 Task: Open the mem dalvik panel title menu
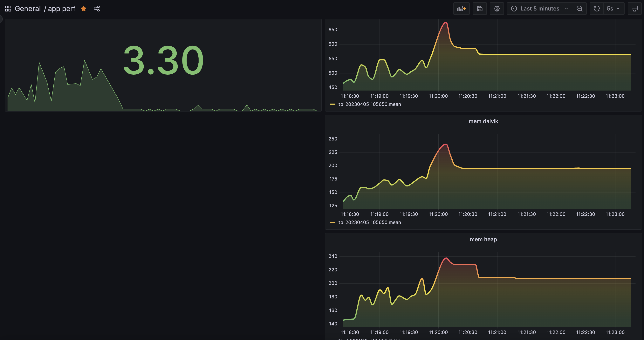(483, 121)
